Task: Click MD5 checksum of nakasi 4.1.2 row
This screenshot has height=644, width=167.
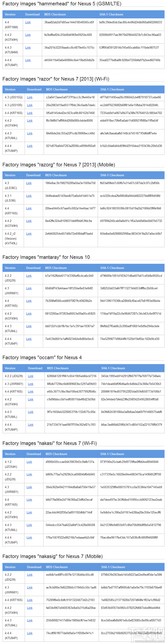Action: (x=70, y=462)
